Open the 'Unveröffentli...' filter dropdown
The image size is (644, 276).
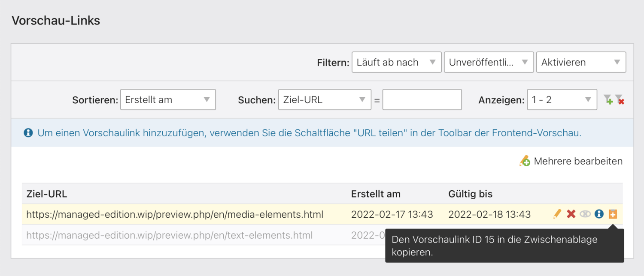click(489, 62)
